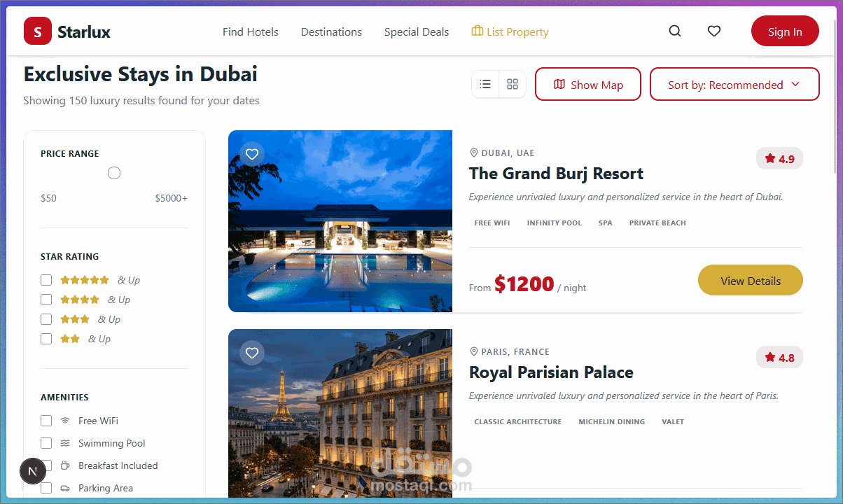Screen dimensions: 843x504
Task: Open the Sort by: Recommended dropdown
Action: point(734,84)
